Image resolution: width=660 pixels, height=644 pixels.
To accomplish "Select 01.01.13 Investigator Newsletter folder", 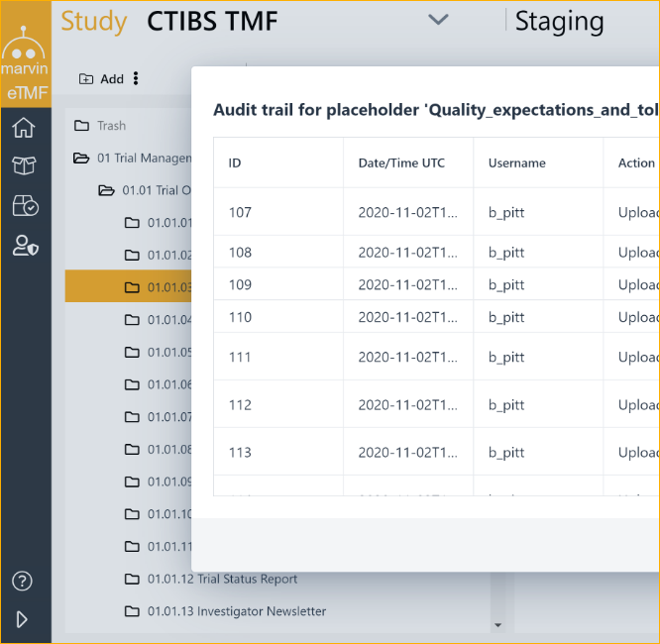I will point(236,611).
